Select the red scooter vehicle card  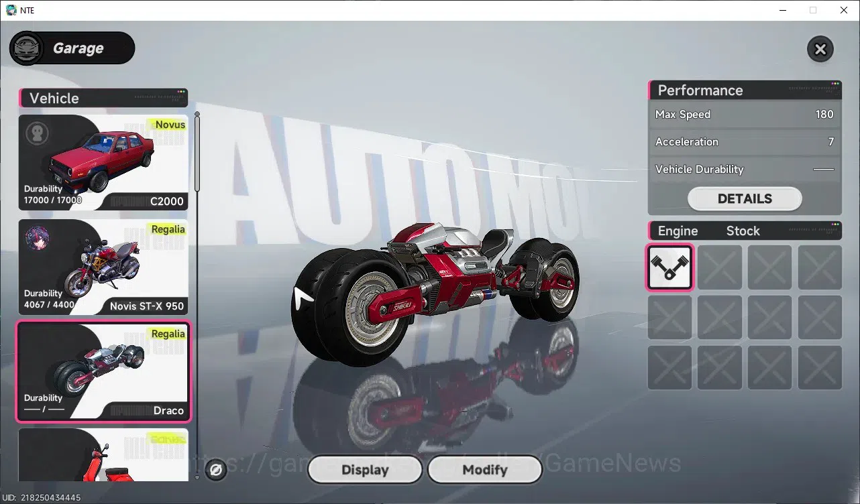(x=103, y=455)
